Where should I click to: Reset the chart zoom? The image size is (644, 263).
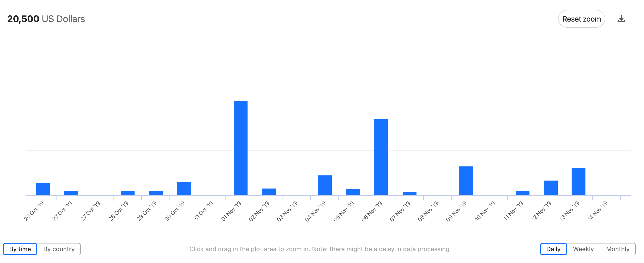(581, 19)
